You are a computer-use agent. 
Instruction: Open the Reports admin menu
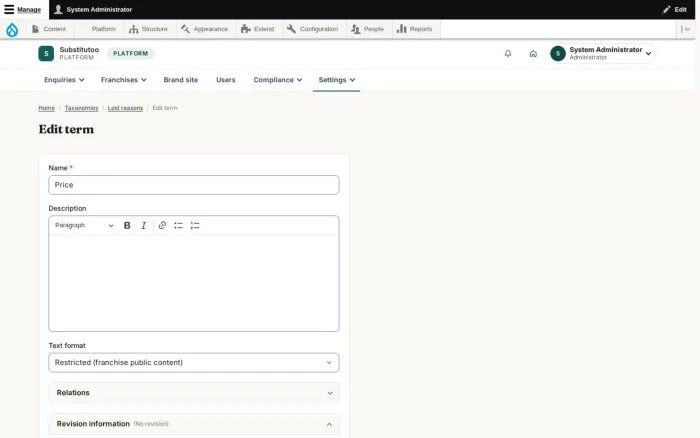pyautogui.click(x=415, y=29)
